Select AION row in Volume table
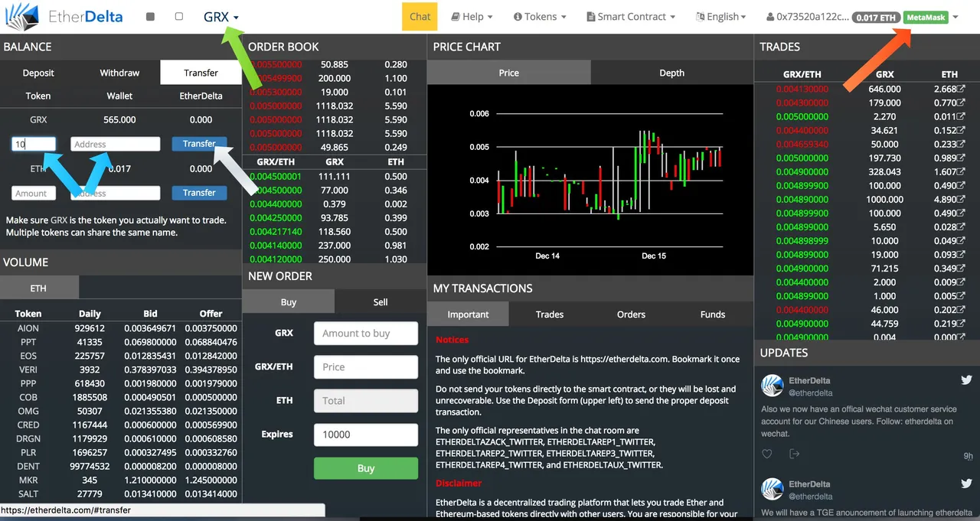 click(120, 328)
